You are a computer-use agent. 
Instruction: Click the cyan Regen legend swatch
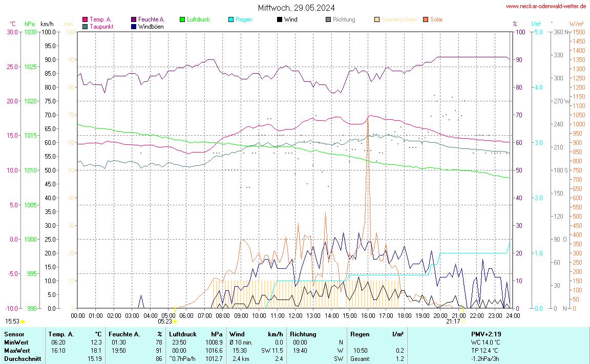coord(231,19)
